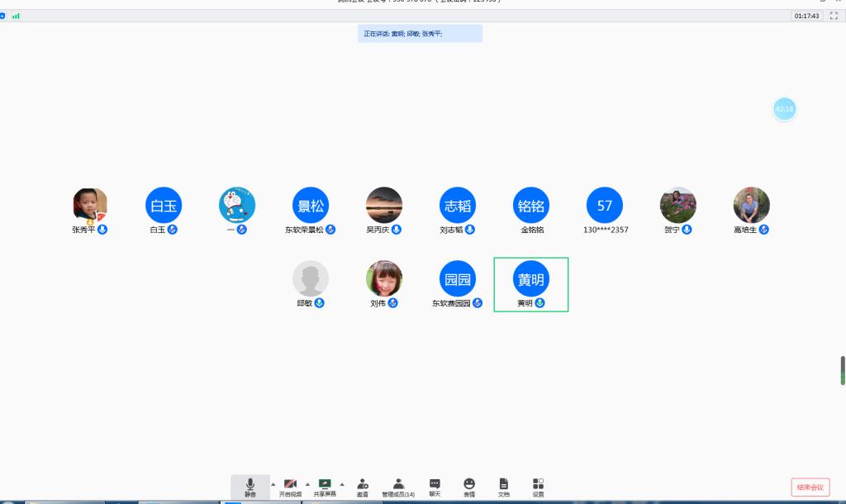Click the floating 42:18 timer bubble
The height and width of the screenshot is (504, 846).
coord(784,109)
